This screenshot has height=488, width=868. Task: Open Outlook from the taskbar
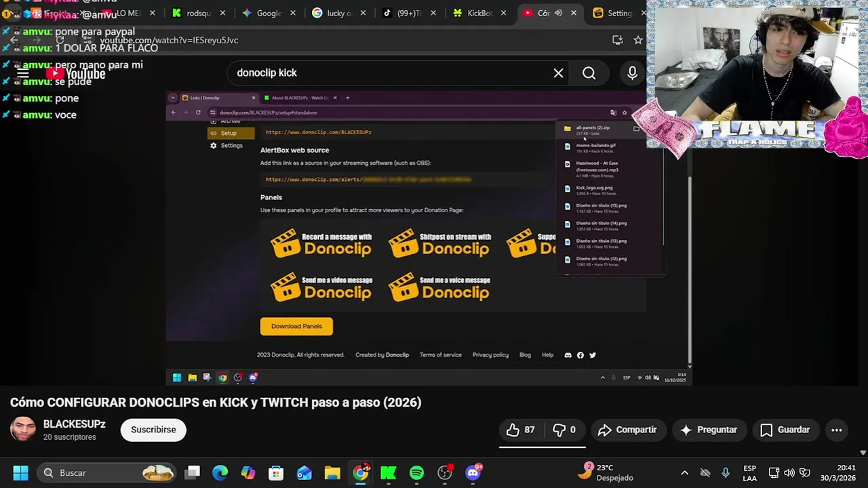[304, 472]
